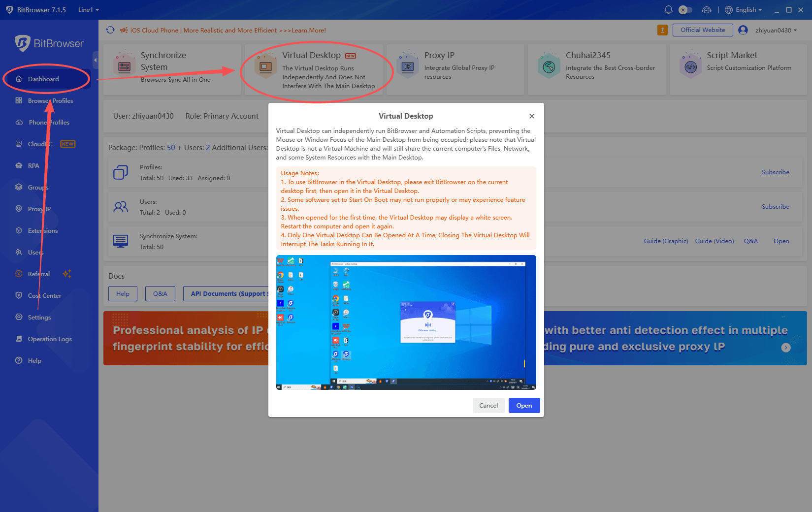Click the refresh icon near announcement
This screenshot has height=512, width=812.
(110, 30)
